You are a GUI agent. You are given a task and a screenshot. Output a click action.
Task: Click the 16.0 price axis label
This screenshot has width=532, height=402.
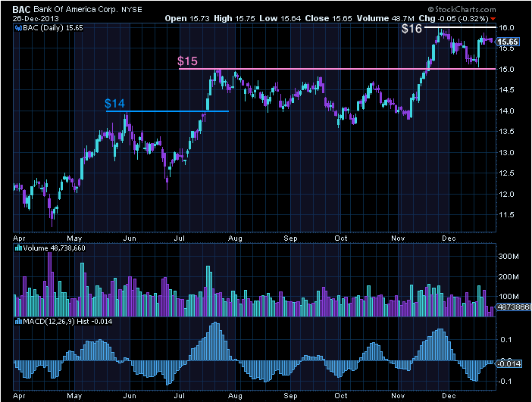pyautogui.click(x=506, y=28)
